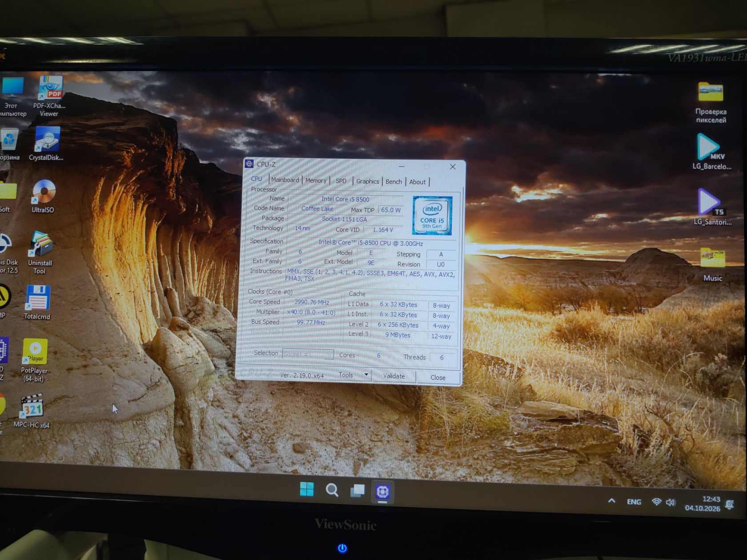
Task: Select the CPU tab in CPU-Z
Action: point(257,179)
